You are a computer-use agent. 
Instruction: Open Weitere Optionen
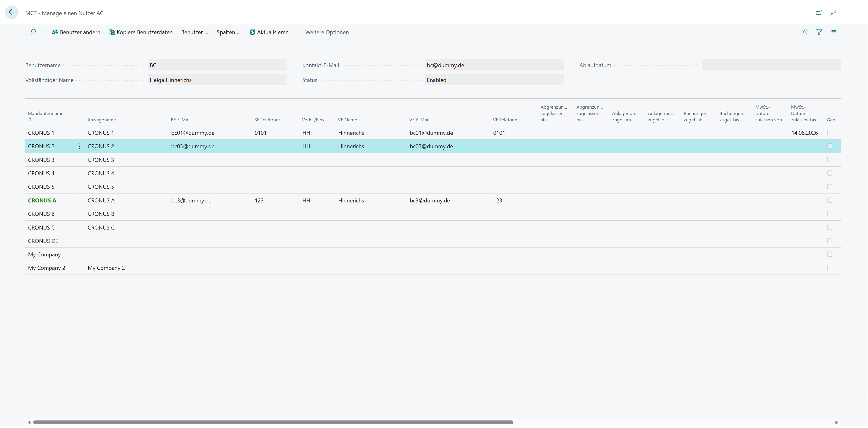click(x=327, y=32)
